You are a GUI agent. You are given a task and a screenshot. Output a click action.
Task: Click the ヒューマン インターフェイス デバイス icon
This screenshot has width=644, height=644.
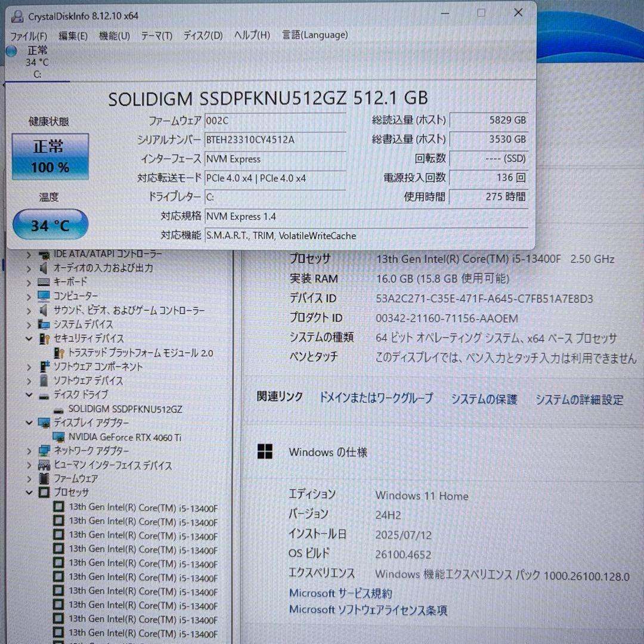coord(44,465)
